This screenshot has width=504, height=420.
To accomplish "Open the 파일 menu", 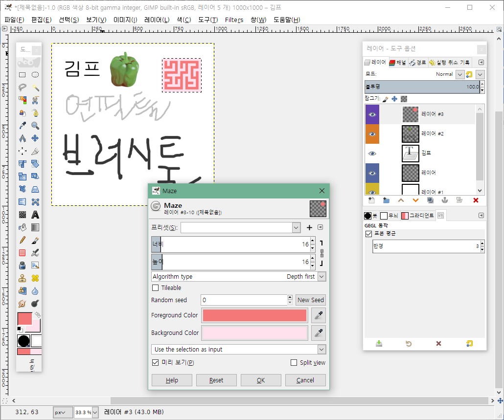I will (x=14, y=20).
